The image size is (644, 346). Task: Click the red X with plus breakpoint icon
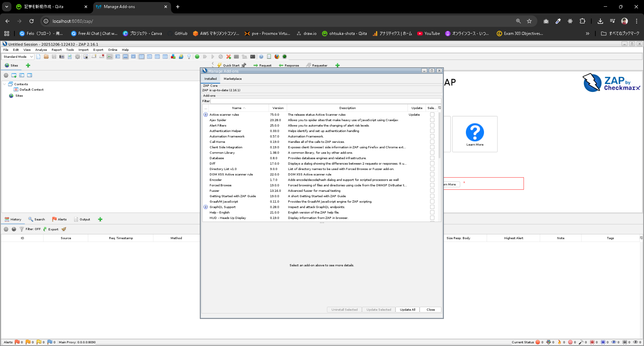point(229,57)
